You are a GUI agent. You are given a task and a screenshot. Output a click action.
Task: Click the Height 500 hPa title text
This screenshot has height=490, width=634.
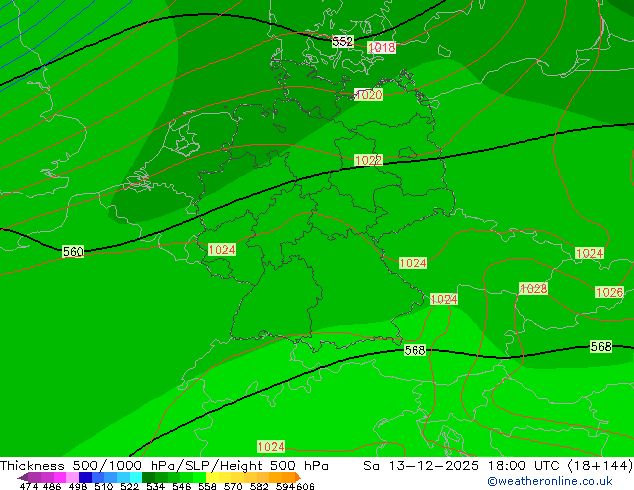click(274, 466)
